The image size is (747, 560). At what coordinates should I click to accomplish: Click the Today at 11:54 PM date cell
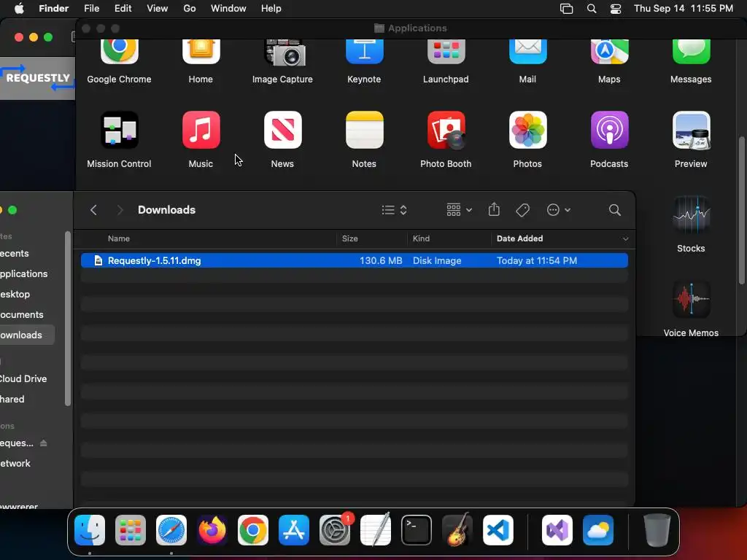coord(536,260)
